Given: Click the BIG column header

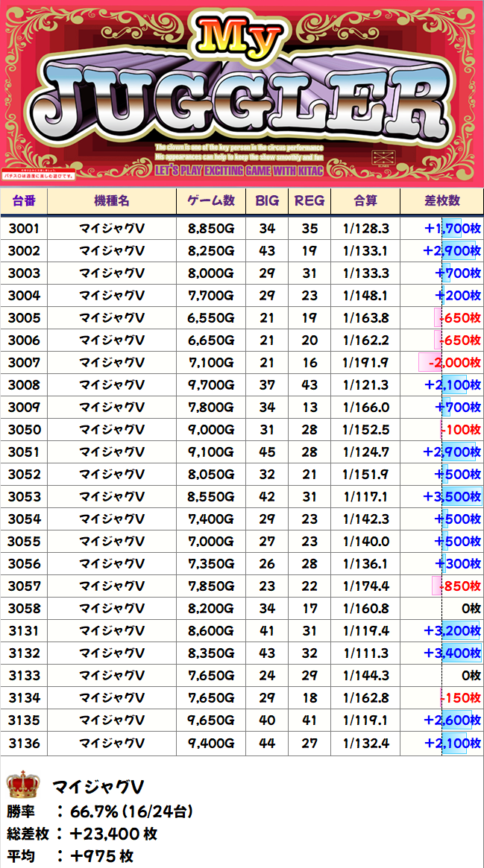Looking at the screenshot, I should point(266,200).
